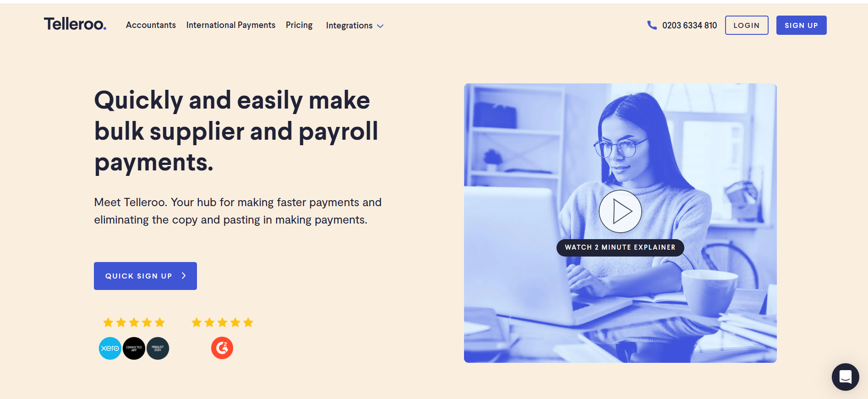Click the Connected App black badge

(134, 349)
